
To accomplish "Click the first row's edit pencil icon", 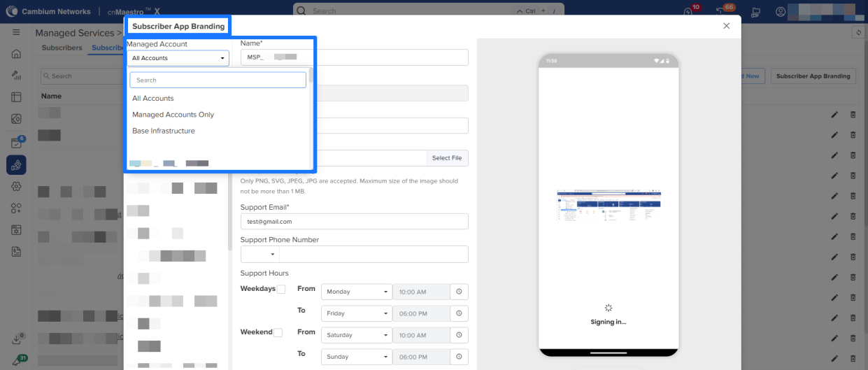I will click(834, 115).
